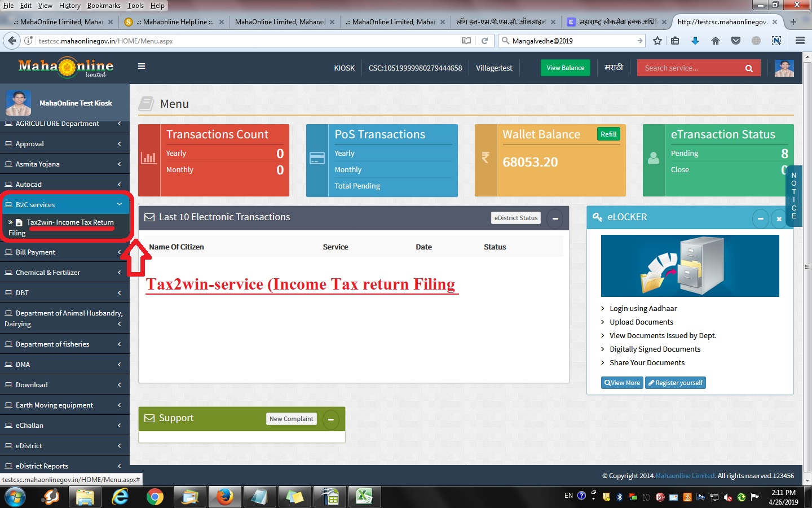
Task: Click the PoS Transactions card icon
Action: click(317, 158)
